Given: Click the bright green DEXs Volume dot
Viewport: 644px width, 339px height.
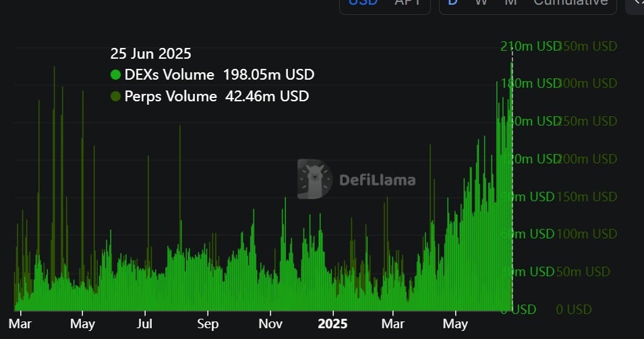Looking at the screenshot, I should (115, 74).
